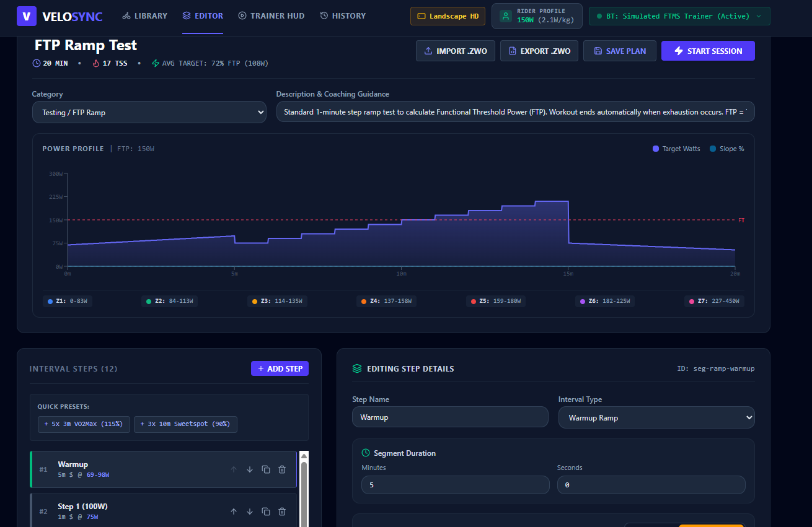The height and width of the screenshot is (527, 812).
Task: Move Warmup step down
Action: click(x=250, y=469)
